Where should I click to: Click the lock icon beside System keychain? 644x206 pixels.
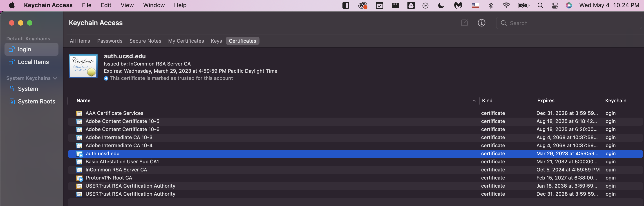(x=11, y=89)
